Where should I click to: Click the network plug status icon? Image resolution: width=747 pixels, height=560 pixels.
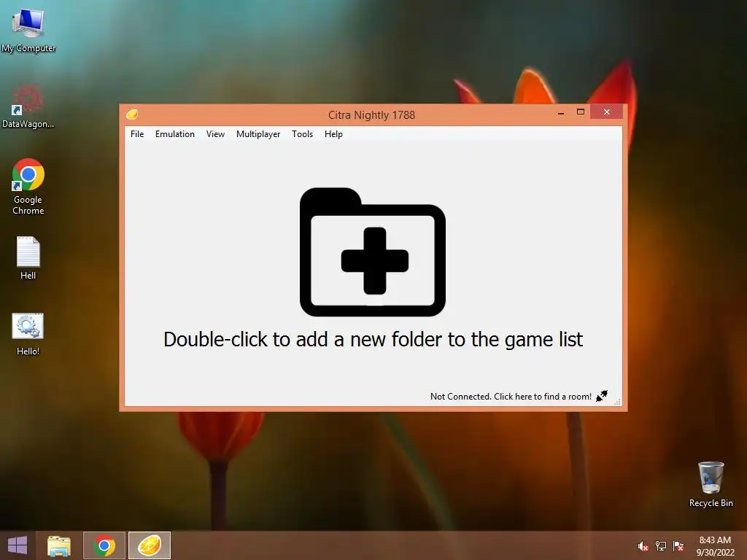602,396
